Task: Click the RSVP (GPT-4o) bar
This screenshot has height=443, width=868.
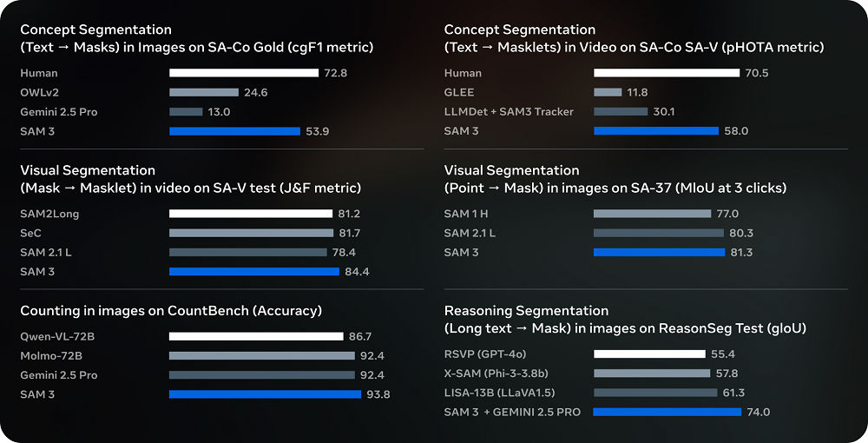Action: click(649, 354)
